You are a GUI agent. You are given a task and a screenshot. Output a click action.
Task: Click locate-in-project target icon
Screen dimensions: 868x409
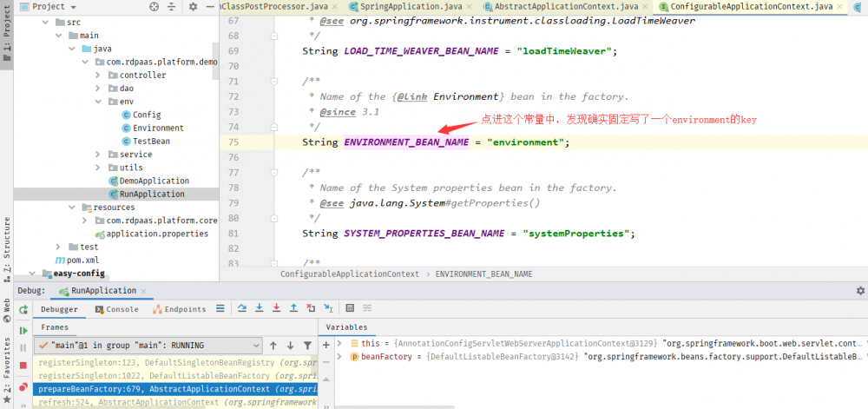click(x=155, y=6)
